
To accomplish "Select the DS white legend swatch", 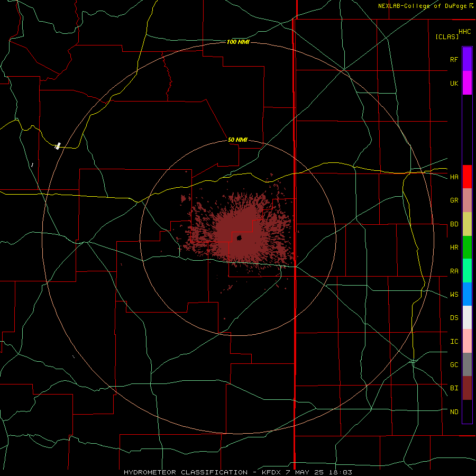I will tap(467, 317).
